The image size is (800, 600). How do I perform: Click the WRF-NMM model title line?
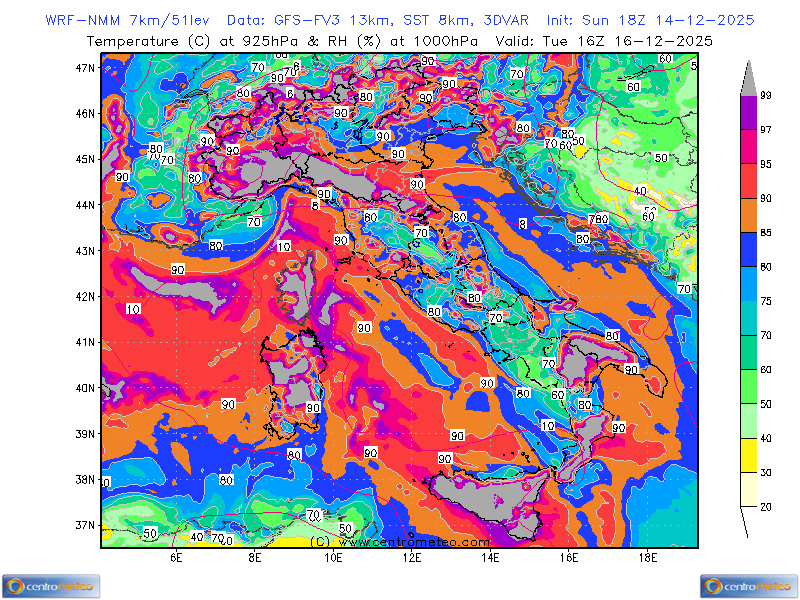click(x=400, y=20)
